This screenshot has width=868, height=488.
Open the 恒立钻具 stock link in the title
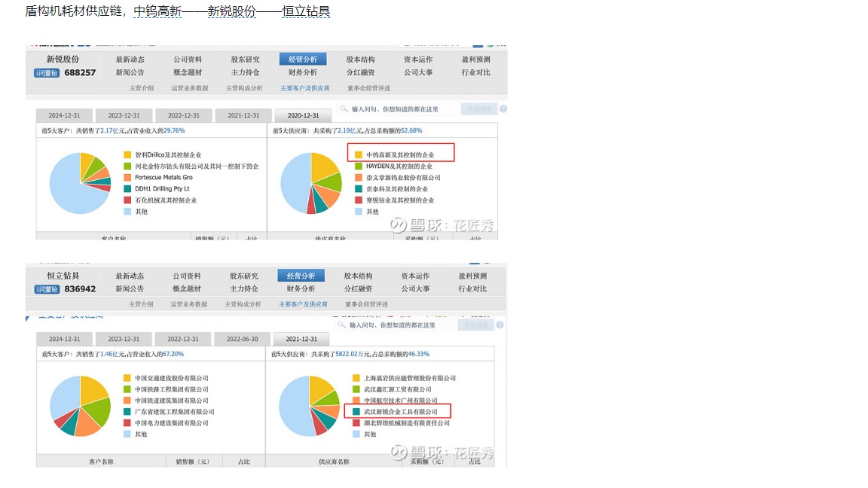pyautogui.click(x=306, y=11)
